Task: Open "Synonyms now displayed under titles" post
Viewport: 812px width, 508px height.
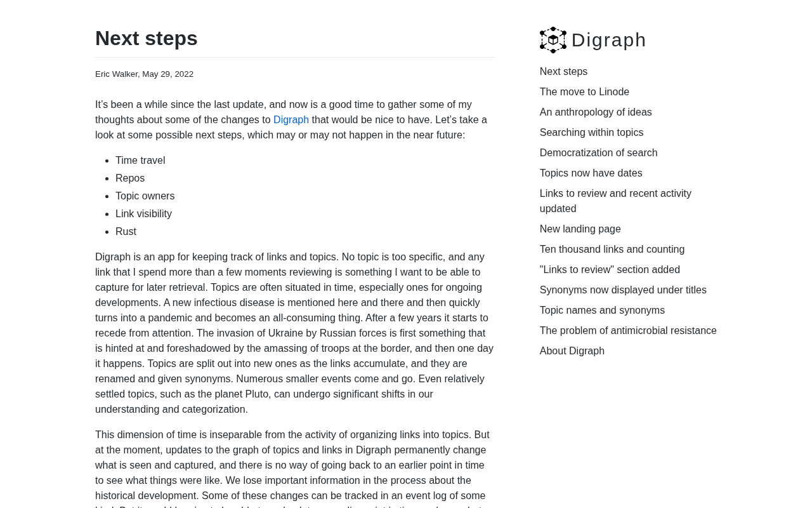Action: [622, 290]
